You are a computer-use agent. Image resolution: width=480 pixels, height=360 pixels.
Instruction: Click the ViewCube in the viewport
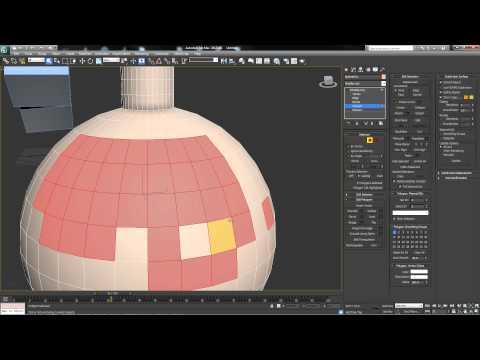(x=328, y=82)
